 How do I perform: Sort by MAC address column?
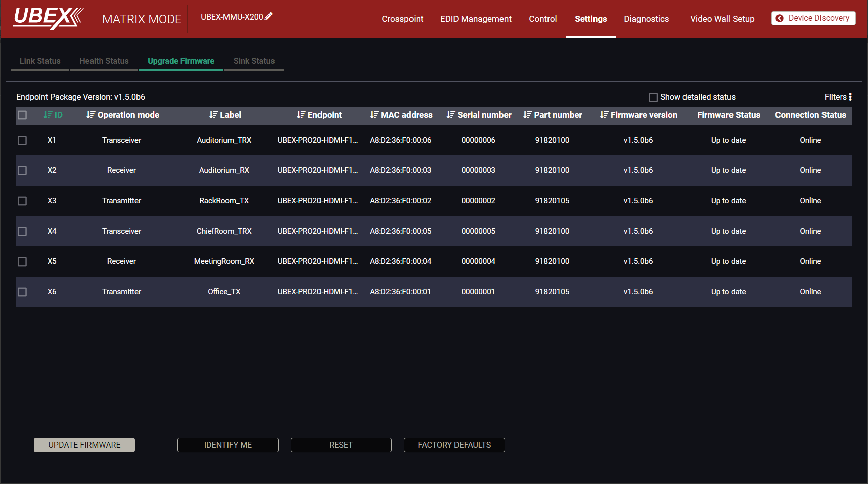[401, 115]
